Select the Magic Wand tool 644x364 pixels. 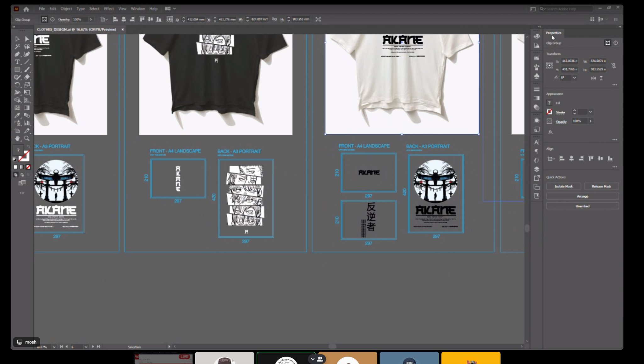point(17,47)
